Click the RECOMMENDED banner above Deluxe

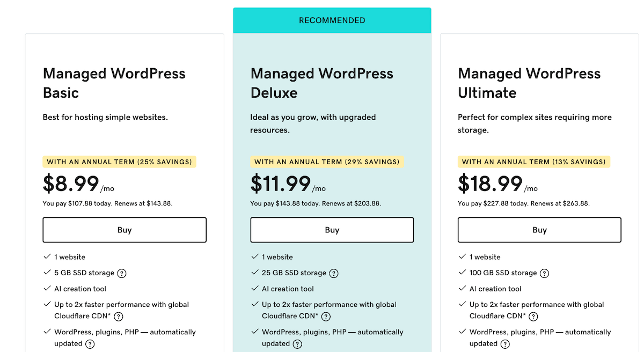332,20
